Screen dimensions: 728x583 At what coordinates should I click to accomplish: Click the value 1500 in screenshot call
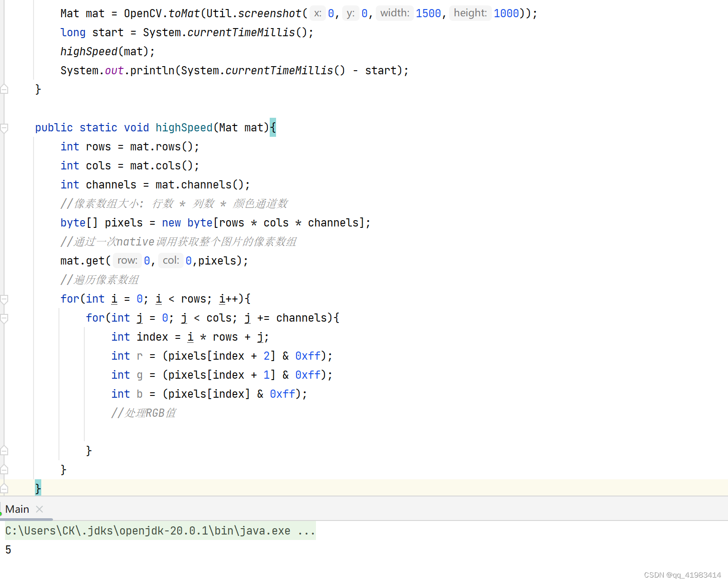tap(428, 14)
